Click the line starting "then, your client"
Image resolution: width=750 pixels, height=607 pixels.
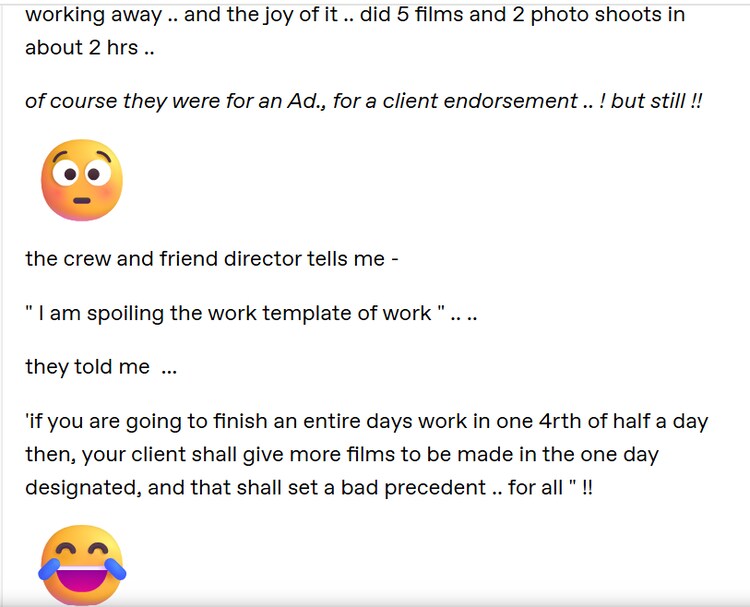coord(342,455)
